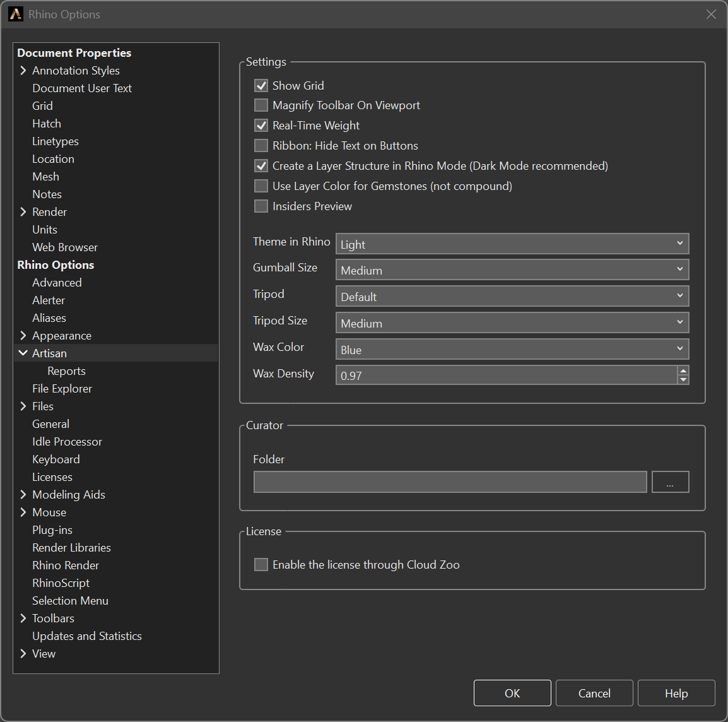Viewport: 728px width, 722px height.
Task: Expand the Toolbars tree node
Action: click(23, 618)
